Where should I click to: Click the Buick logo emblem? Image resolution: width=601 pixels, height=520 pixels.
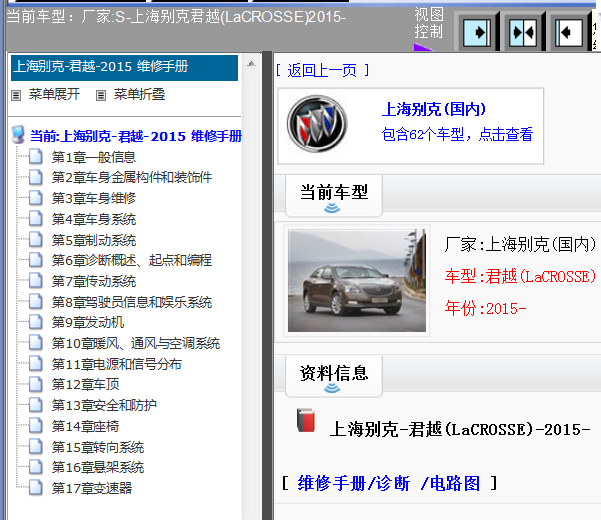[x=317, y=124]
